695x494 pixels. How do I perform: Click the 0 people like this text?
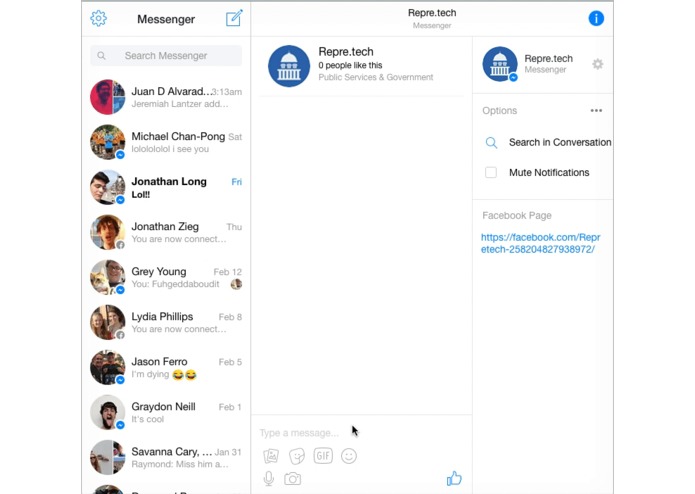[x=350, y=65]
